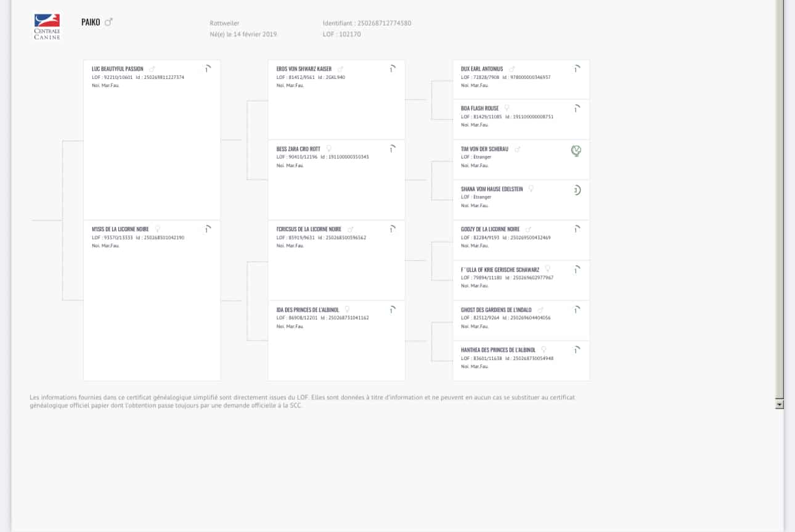The width and height of the screenshot is (795, 532).
Task: Open the EROS VON SHWARZ KAISER entry
Action: [x=304, y=69]
